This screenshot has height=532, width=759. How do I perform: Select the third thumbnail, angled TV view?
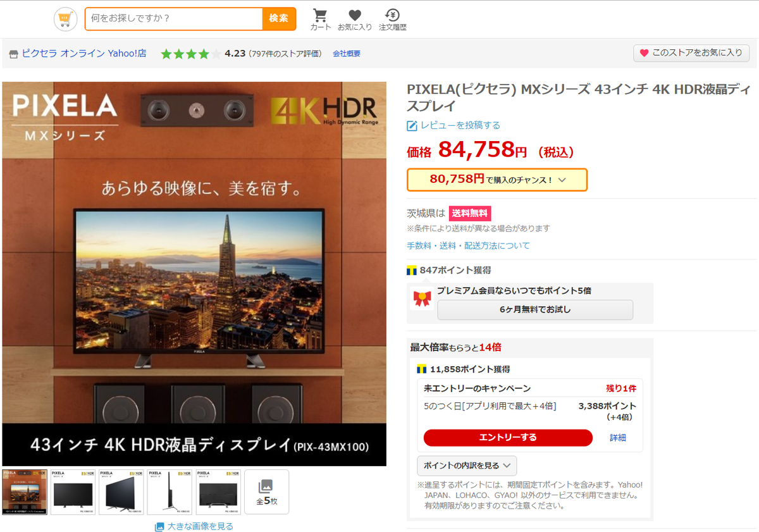click(x=121, y=492)
